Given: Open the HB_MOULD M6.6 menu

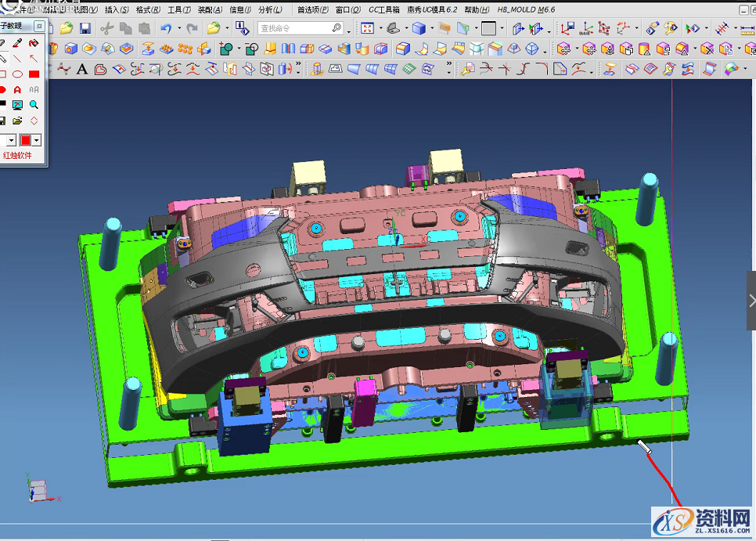Looking at the screenshot, I should (526, 9).
